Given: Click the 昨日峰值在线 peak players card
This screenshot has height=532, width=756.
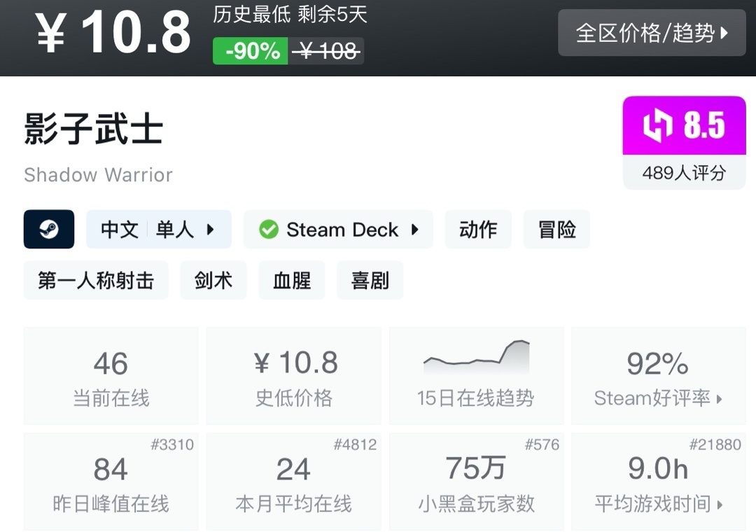Looking at the screenshot, I should (111, 481).
